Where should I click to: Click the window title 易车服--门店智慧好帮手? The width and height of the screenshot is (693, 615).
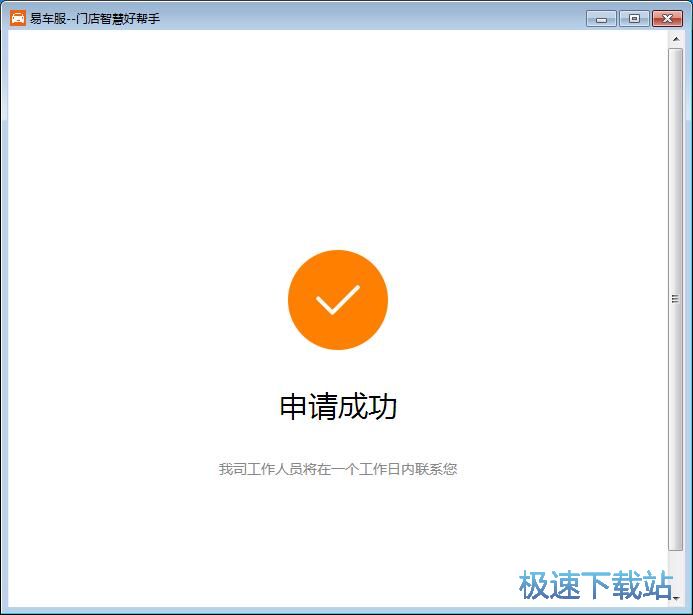click(x=95, y=19)
